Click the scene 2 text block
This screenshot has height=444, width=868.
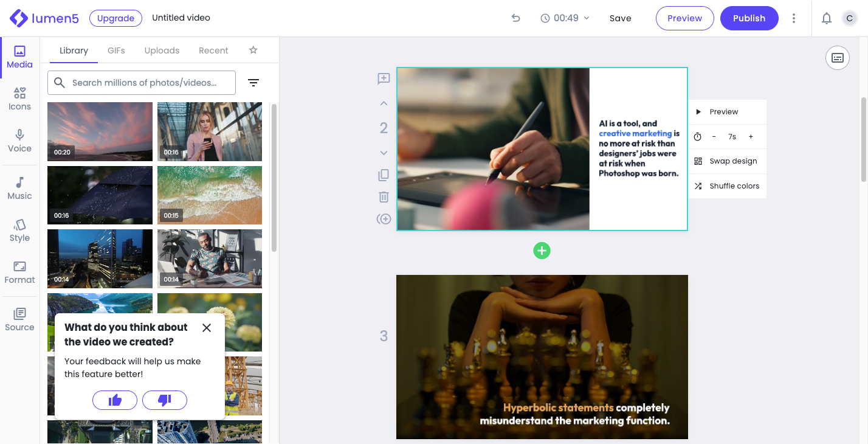639,148
